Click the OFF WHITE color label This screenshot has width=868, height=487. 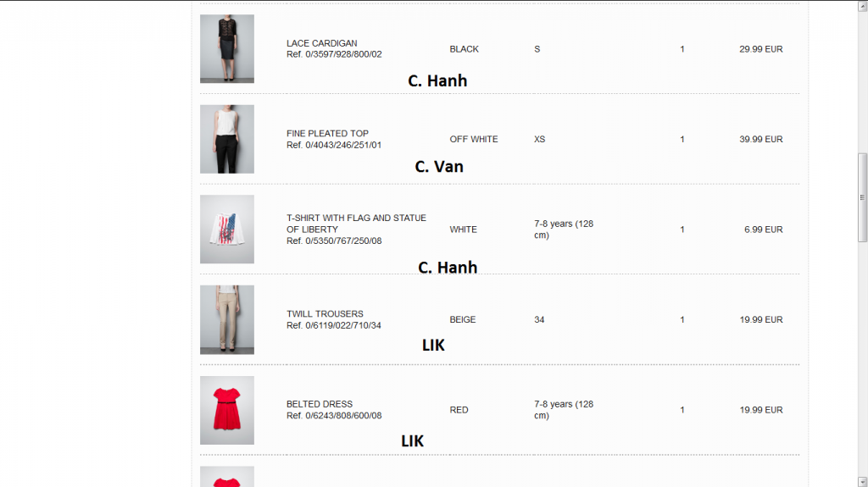pyautogui.click(x=474, y=139)
